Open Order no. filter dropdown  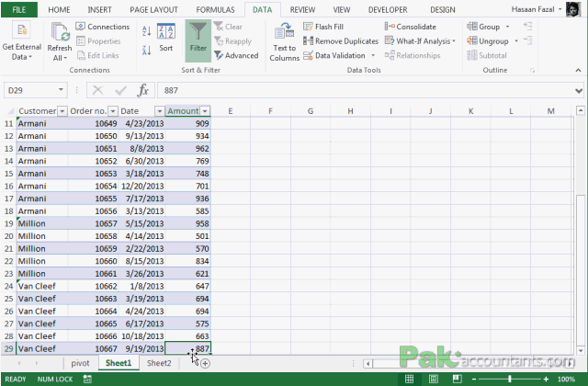tap(112, 111)
